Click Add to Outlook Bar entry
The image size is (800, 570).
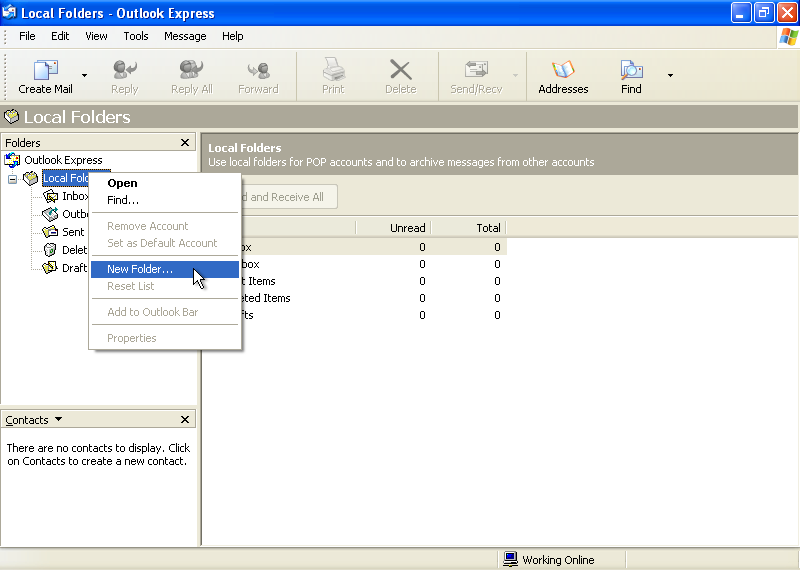coord(165,312)
